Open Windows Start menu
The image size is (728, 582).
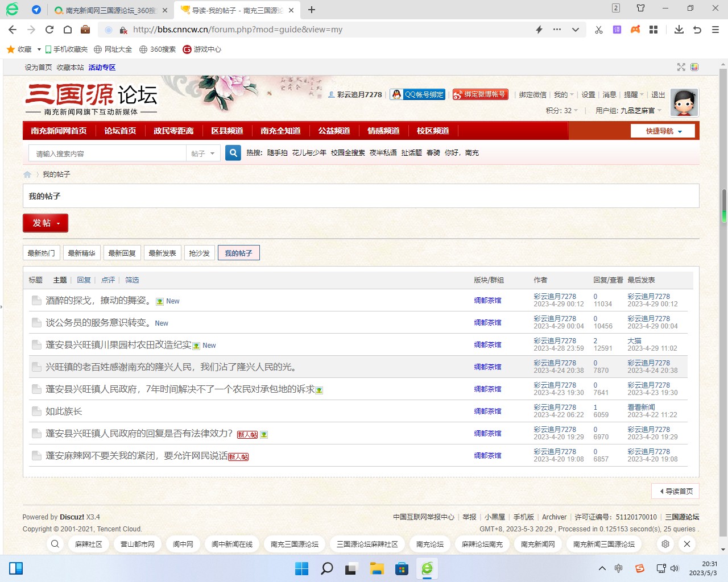(x=301, y=568)
